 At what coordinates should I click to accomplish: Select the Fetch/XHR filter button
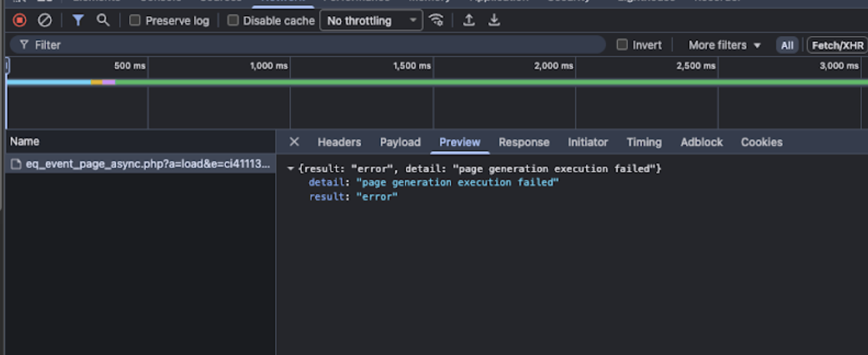pos(837,45)
